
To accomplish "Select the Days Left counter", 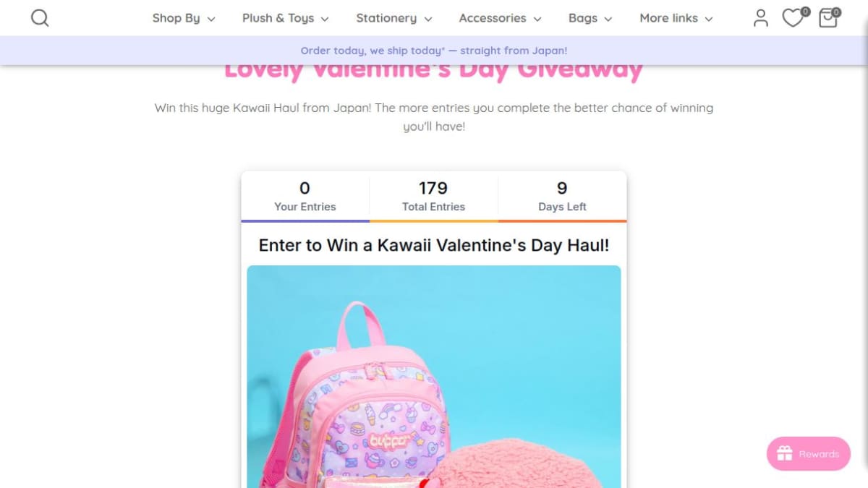I will 562,196.
